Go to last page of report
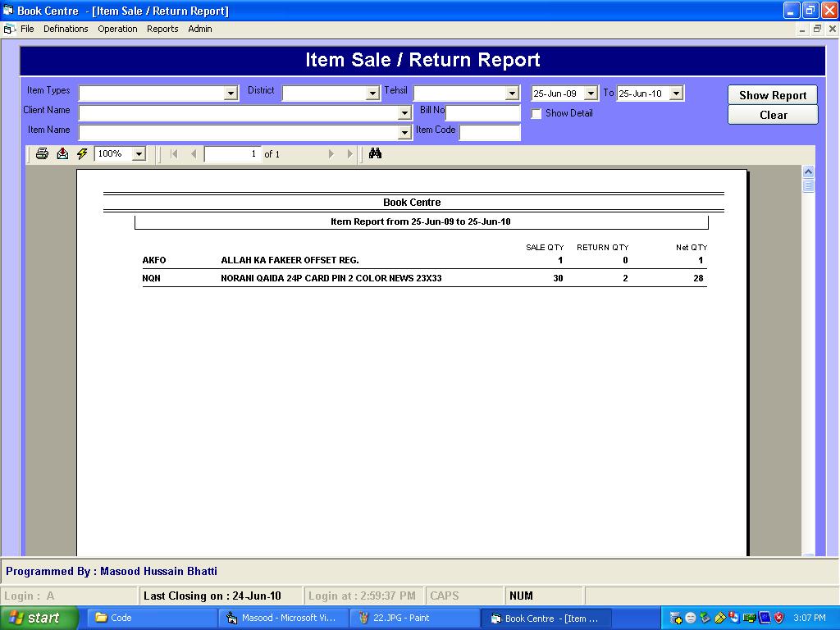 (x=349, y=154)
